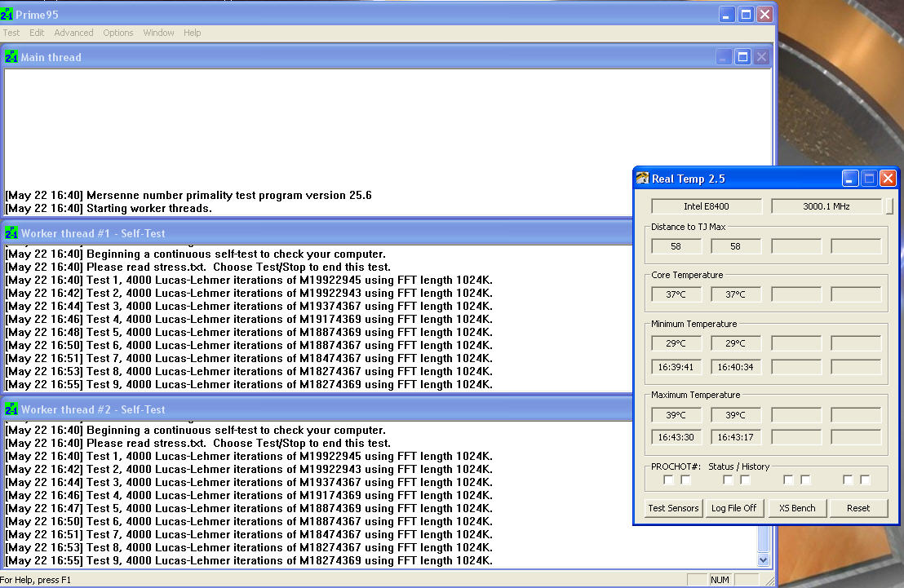The height and width of the screenshot is (588, 904).
Task: Click the 'Mersenne number primality test program' line
Action: (x=188, y=195)
